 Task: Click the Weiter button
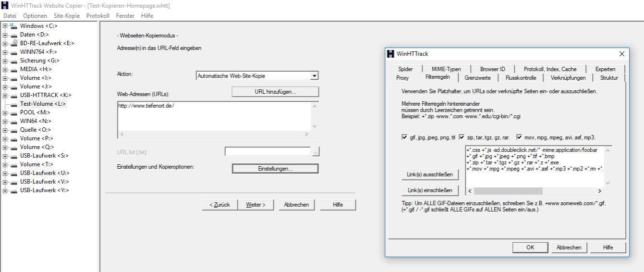click(x=256, y=205)
